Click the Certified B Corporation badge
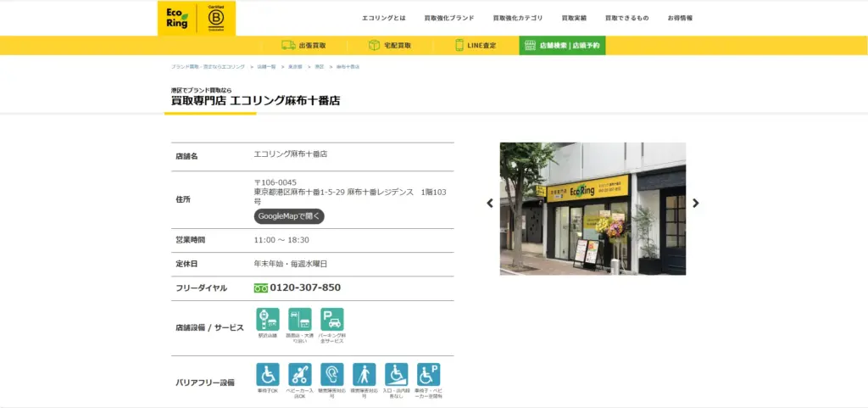This screenshot has width=868, height=408. [215, 18]
